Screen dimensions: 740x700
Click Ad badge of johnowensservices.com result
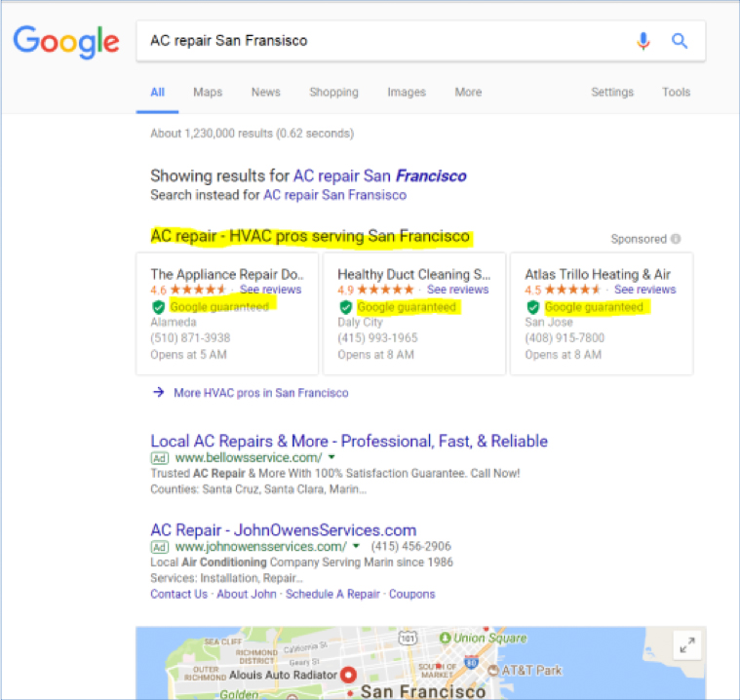click(x=160, y=547)
